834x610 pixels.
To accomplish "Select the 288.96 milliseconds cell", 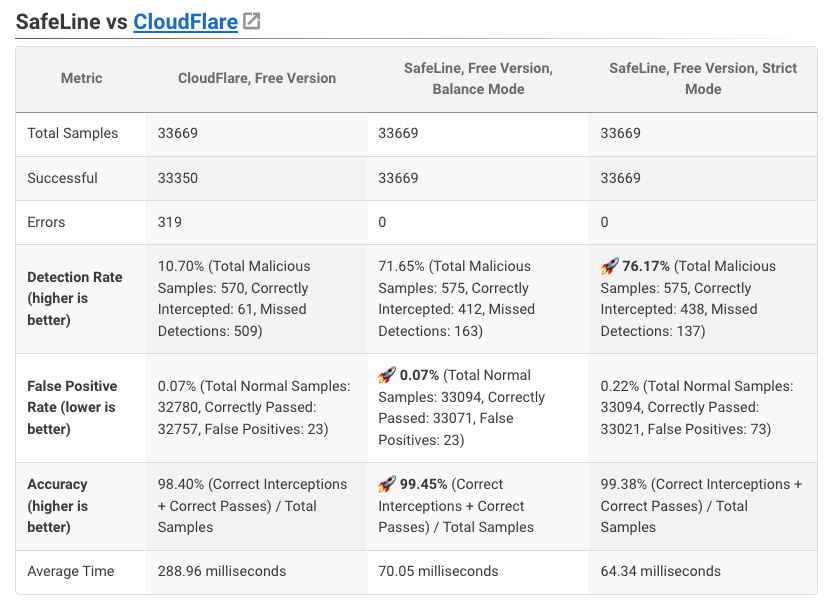I will (x=222, y=571).
